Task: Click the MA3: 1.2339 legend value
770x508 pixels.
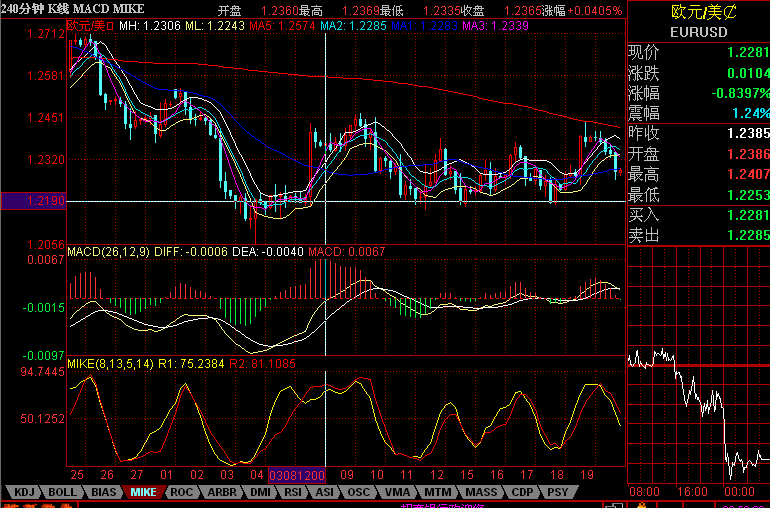Action: [x=495, y=26]
